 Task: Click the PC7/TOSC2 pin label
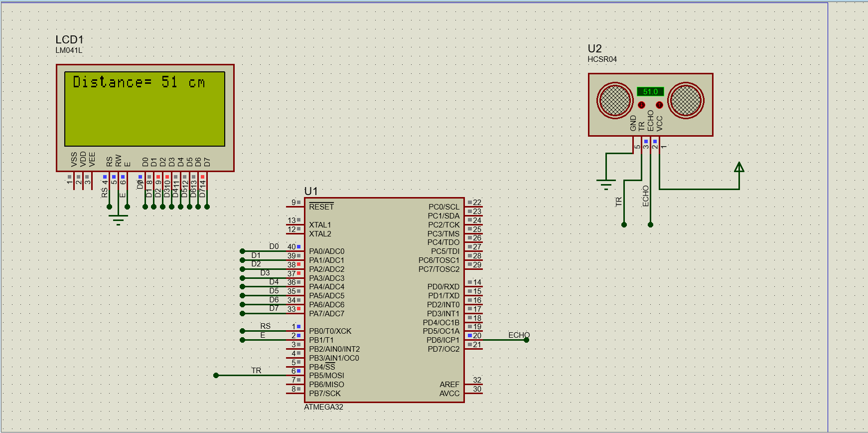[439, 269]
